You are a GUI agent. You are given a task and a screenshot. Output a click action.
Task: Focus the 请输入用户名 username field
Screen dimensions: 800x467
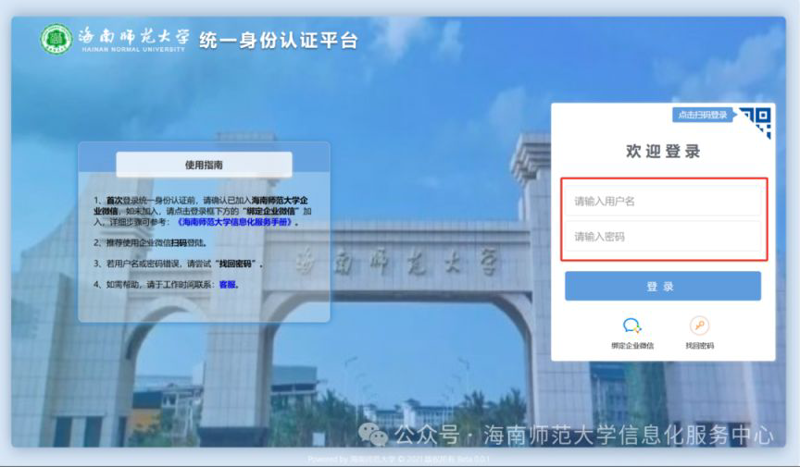tap(663, 201)
